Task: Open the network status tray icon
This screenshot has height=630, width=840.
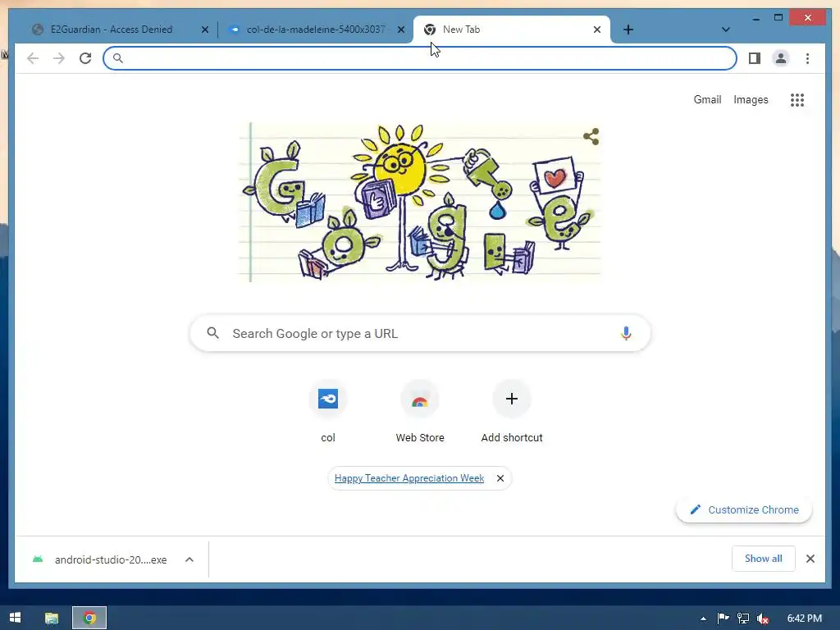Action: coord(743,619)
